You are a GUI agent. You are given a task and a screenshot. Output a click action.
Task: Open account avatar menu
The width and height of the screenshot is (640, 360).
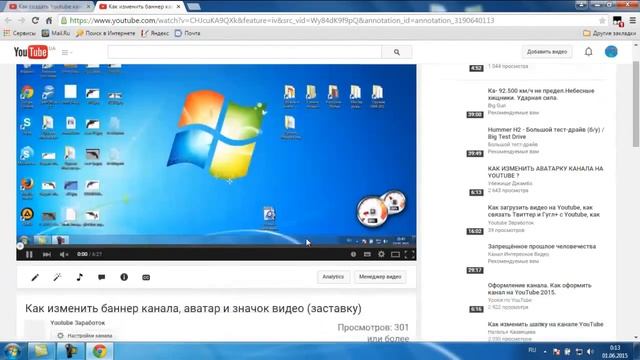point(611,52)
